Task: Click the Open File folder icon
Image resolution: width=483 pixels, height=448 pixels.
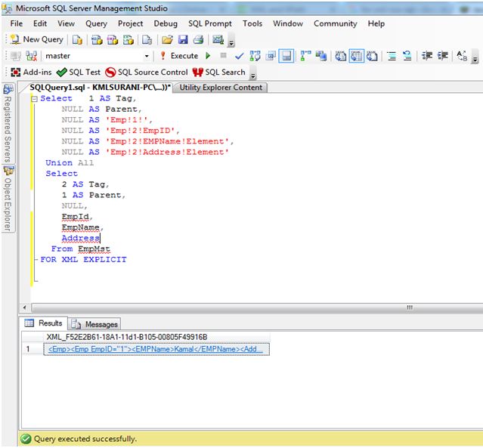Action: 167,39
